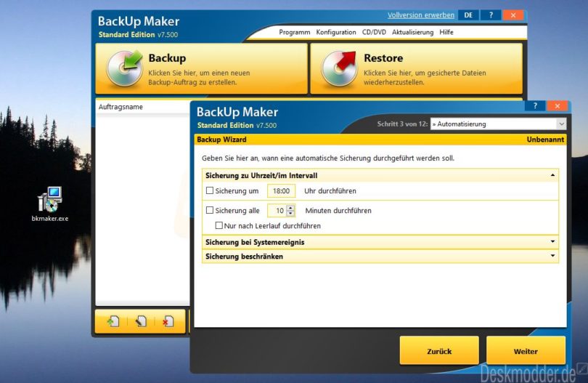Image resolution: width=588 pixels, height=383 pixels.
Task: Click the delete backup job icon
Action: coord(168,321)
